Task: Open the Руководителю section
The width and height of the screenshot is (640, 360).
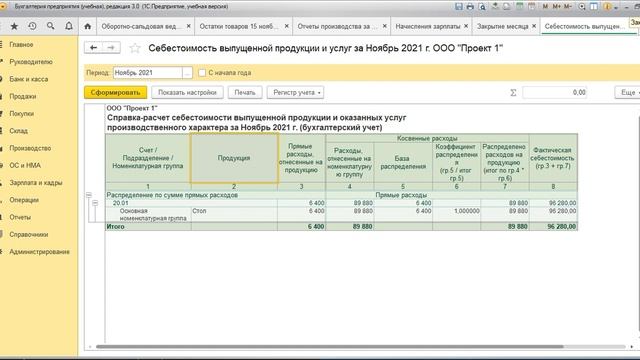Action: point(31,62)
